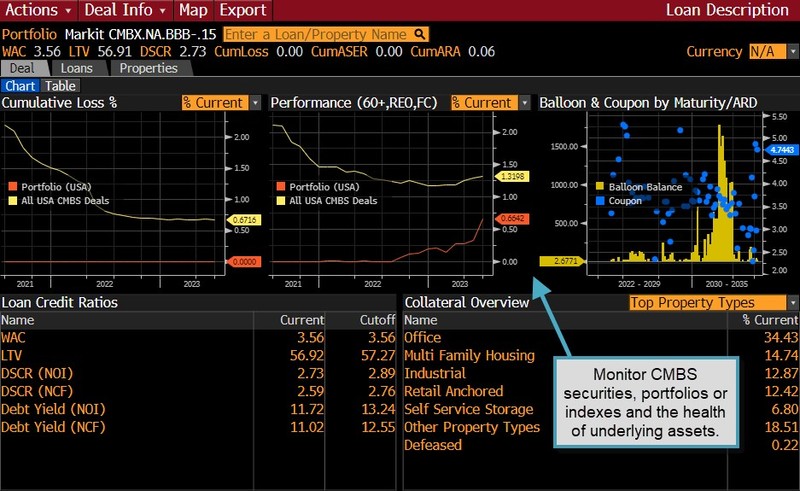Click the 4.7443 blue coupon marker
800x491 pixels.
point(781,150)
